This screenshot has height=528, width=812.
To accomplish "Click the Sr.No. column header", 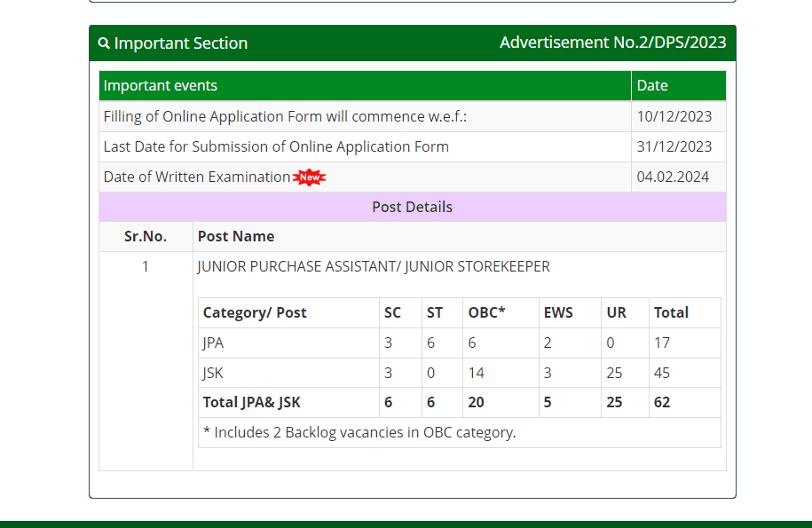I will tap(146, 236).
